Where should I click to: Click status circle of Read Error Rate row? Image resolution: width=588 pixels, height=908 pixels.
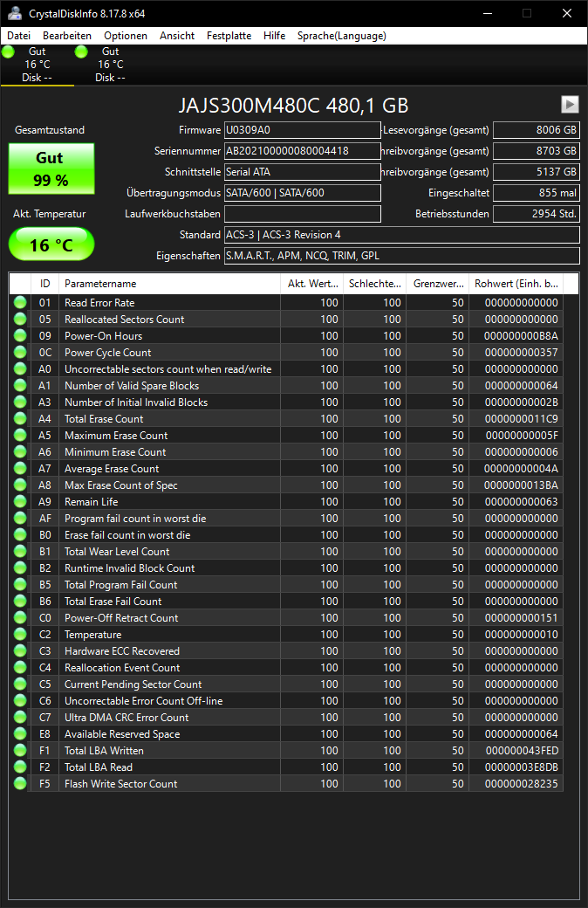(x=20, y=302)
